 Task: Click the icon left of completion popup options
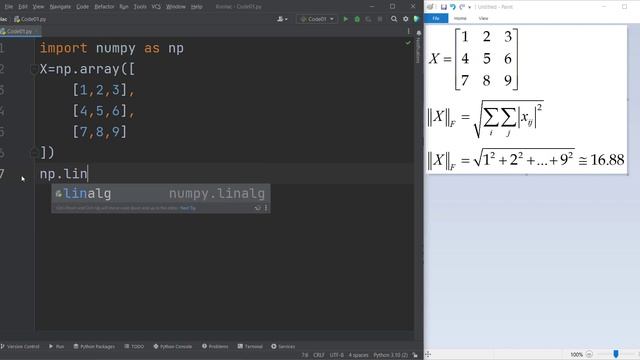pos(258,208)
